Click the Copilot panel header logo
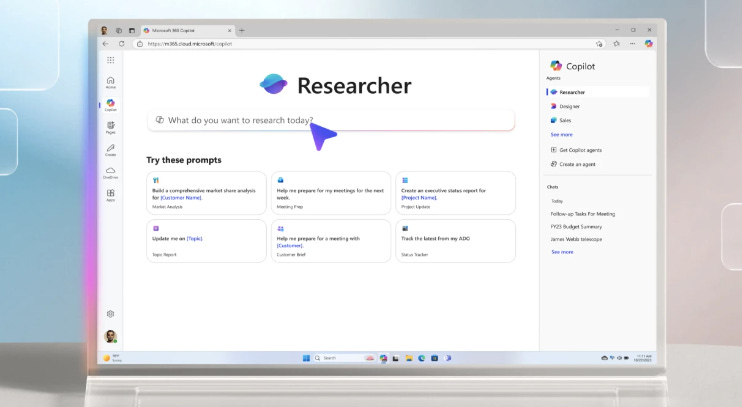 pos(556,66)
